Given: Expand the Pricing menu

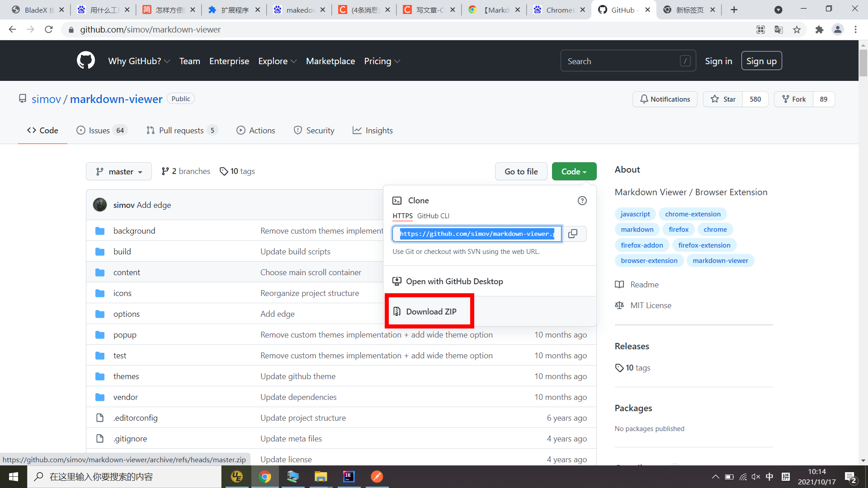Looking at the screenshot, I should click(x=382, y=61).
